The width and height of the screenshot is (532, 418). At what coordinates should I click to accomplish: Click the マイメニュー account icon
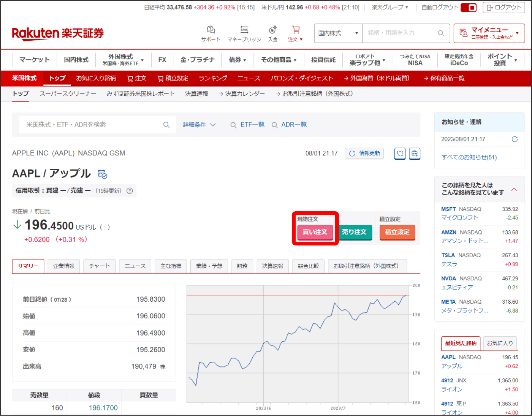tap(463, 33)
